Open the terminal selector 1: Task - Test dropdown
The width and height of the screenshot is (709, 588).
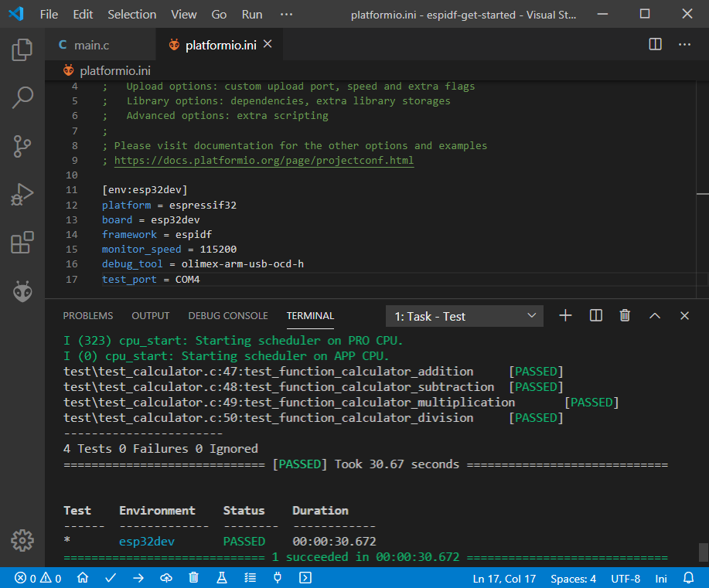click(x=465, y=316)
